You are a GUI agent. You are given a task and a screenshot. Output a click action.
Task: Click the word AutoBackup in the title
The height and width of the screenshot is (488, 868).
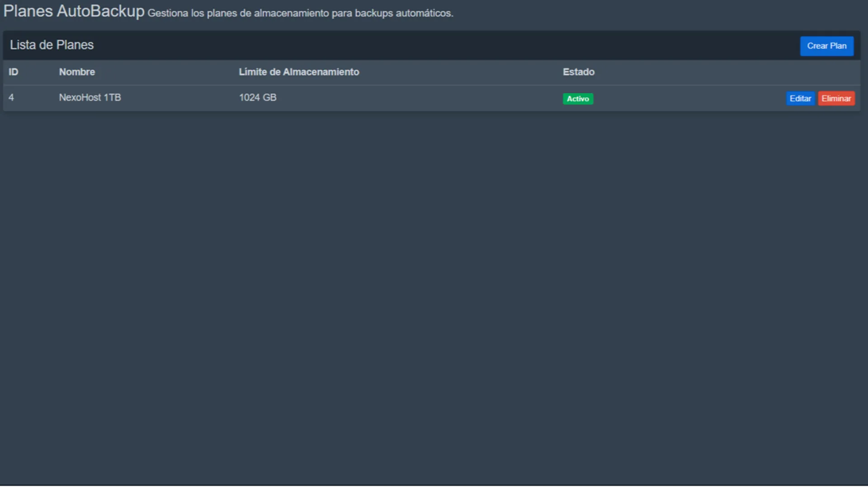click(100, 11)
